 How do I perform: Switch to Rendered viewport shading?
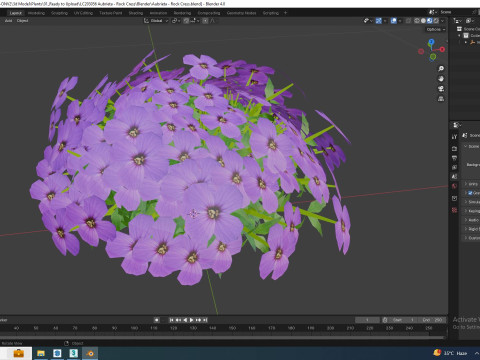pyautogui.click(x=436, y=21)
